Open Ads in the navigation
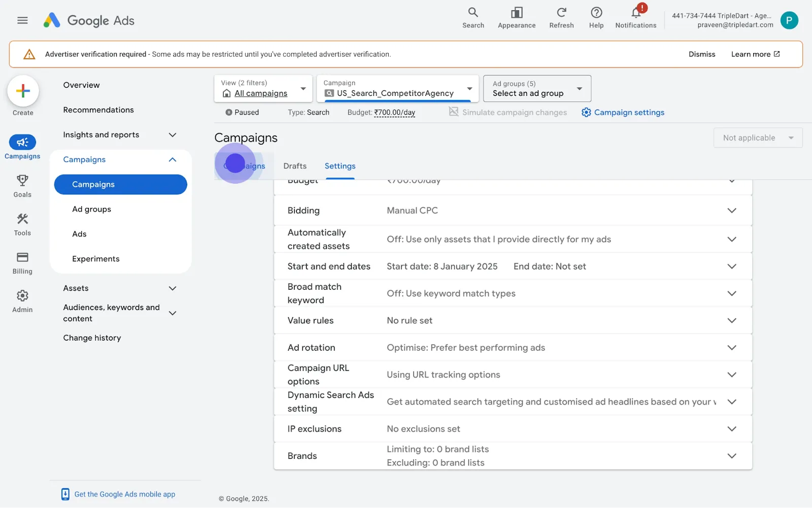This screenshot has width=812, height=508. [79, 234]
